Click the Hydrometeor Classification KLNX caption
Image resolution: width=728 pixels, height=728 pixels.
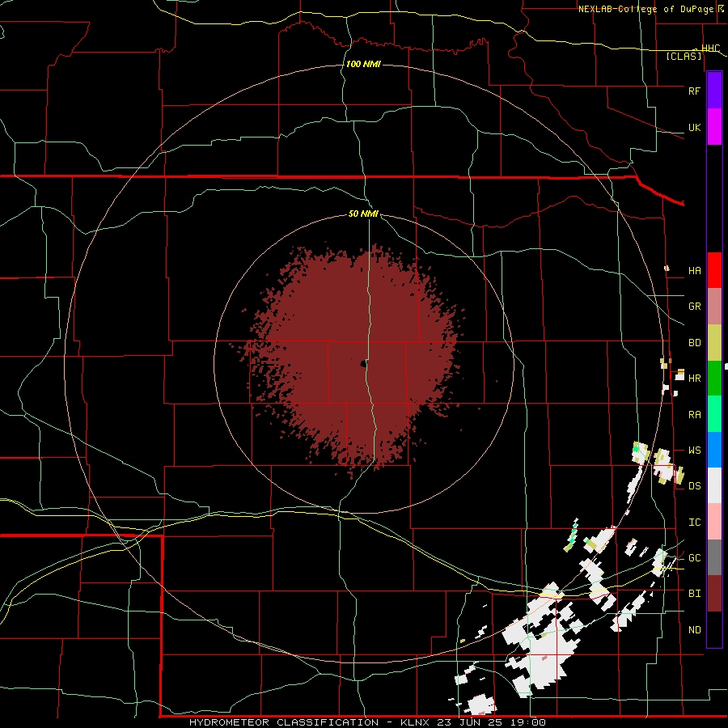[x=367, y=722]
